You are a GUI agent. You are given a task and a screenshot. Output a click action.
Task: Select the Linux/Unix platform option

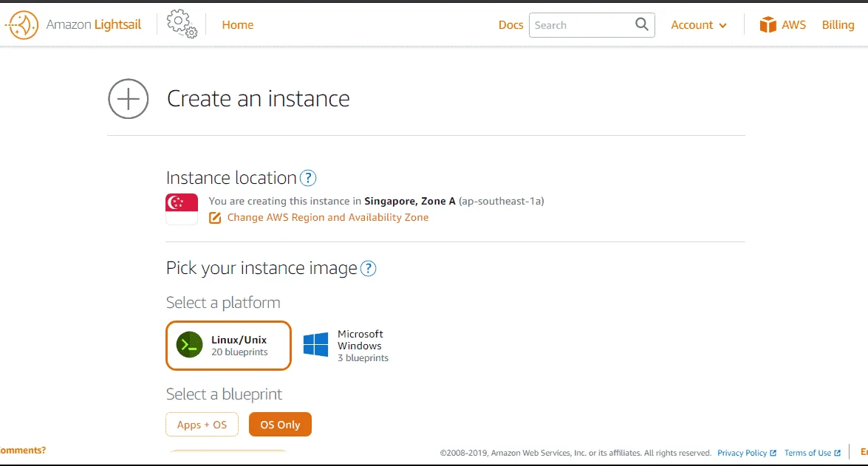click(228, 346)
